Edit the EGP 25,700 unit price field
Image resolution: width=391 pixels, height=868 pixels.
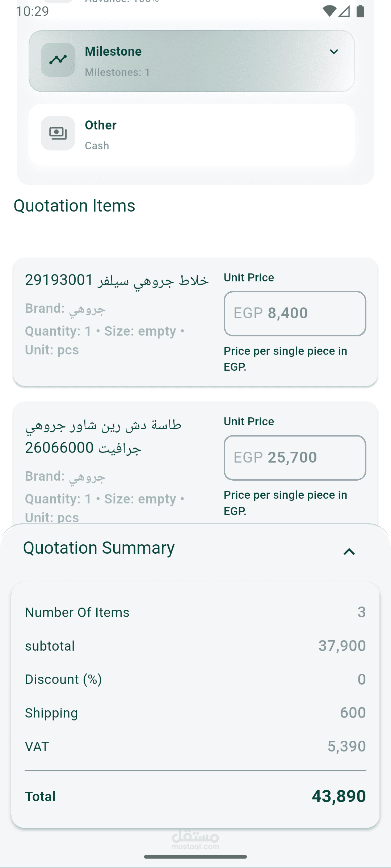(295, 458)
